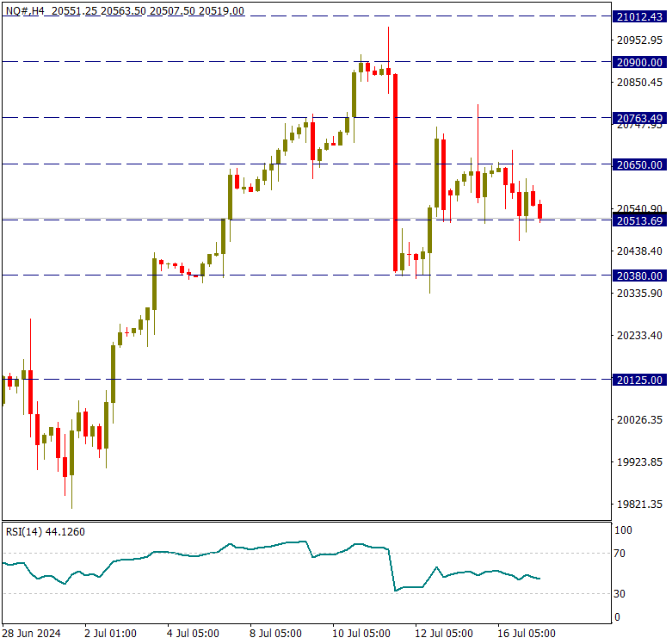Click the 20233.40 price axis value
The image size is (672, 644).
(639, 335)
